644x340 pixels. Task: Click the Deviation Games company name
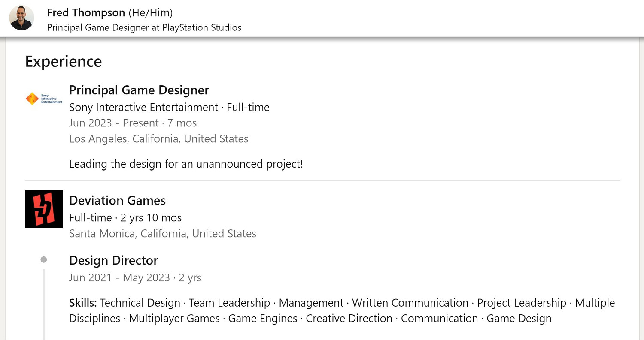click(x=117, y=200)
